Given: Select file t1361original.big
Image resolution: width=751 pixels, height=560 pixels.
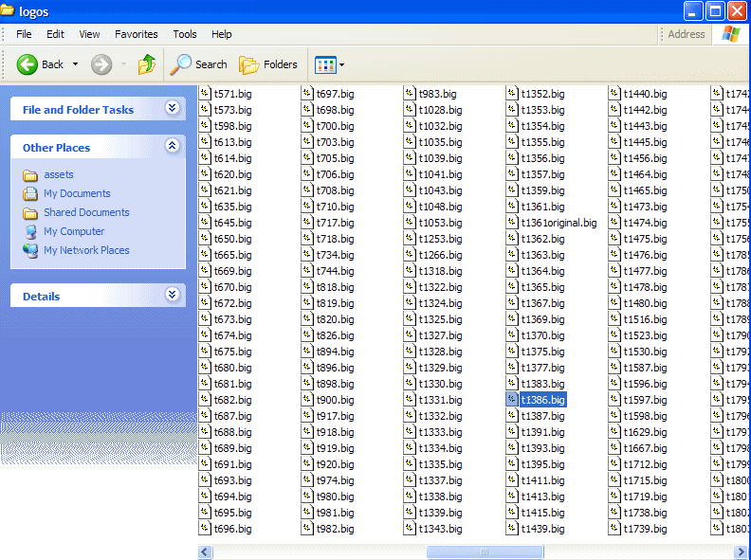Looking at the screenshot, I should 559,223.
